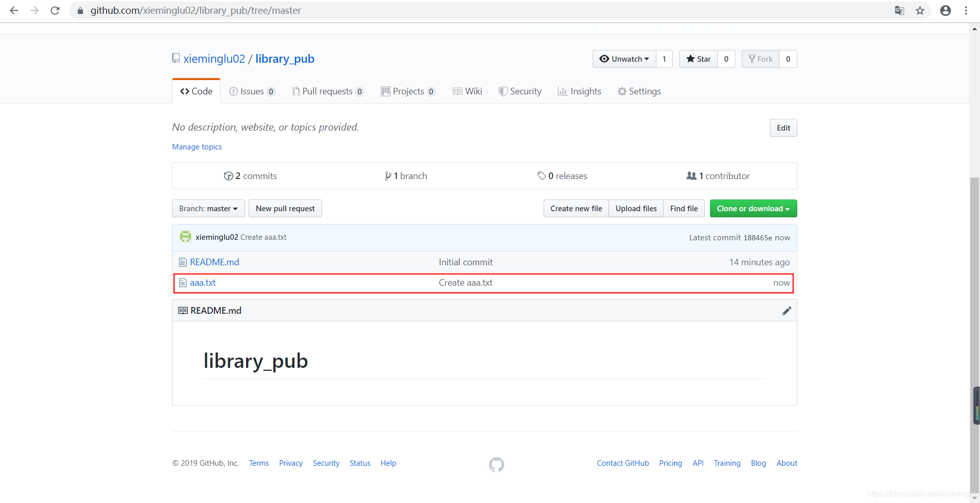This screenshot has height=503, width=980.
Task: Open the footer Terms link
Action: click(x=259, y=463)
